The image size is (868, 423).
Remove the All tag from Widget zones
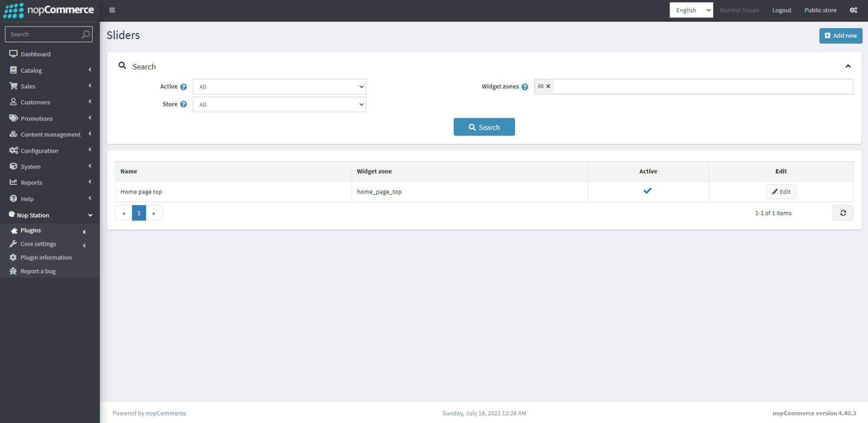click(548, 86)
